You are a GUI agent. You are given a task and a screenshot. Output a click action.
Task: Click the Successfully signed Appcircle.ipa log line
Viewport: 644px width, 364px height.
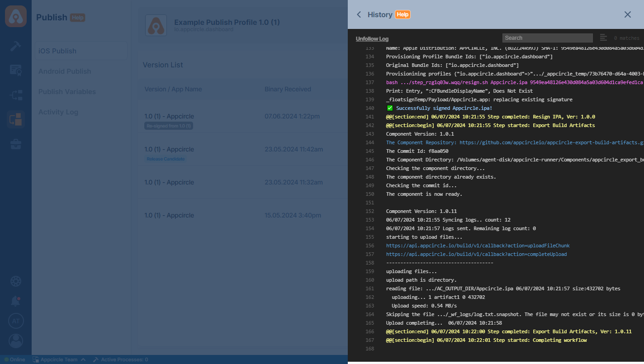pyautogui.click(x=440, y=108)
